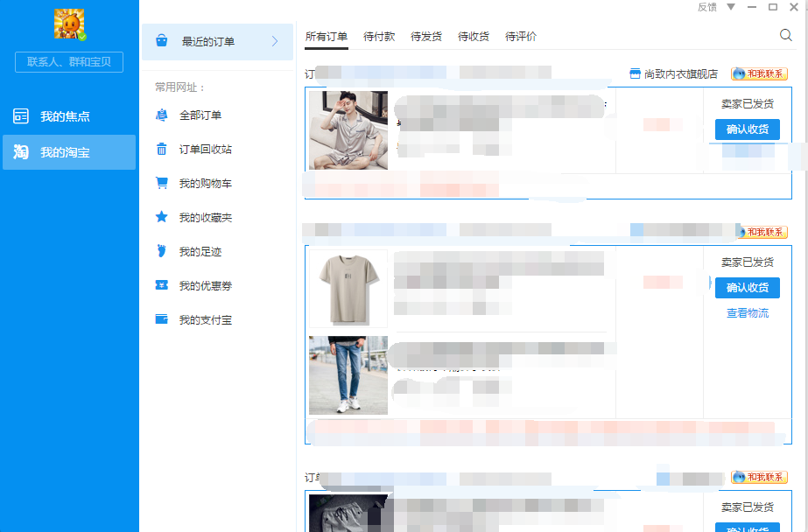Screen dimensions: 808x532
Task: Click the 全部订单 icon
Action: (161, 115)
